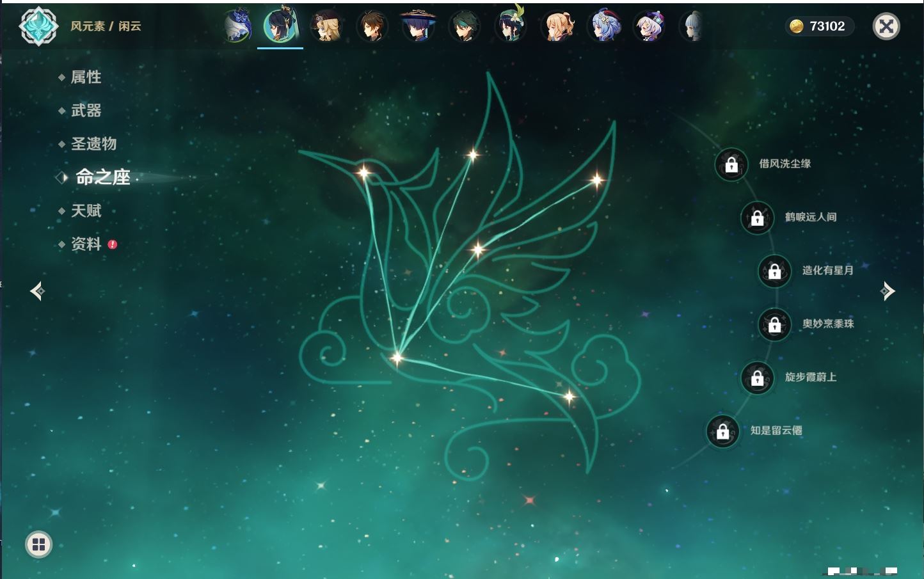Go to the previous character with the left arrow
The image size is (924, 579).
37,291
